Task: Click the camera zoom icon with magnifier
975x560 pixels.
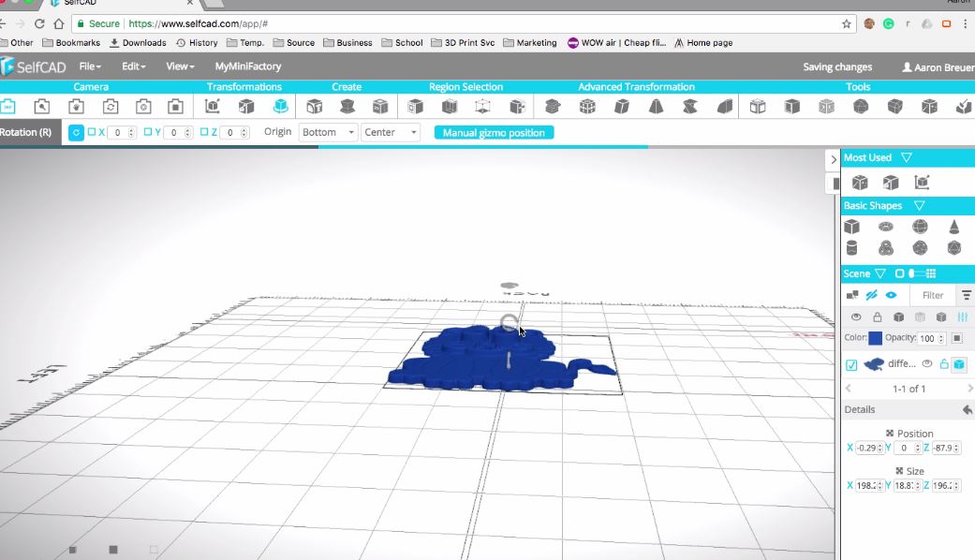Action: pos(41,106)
